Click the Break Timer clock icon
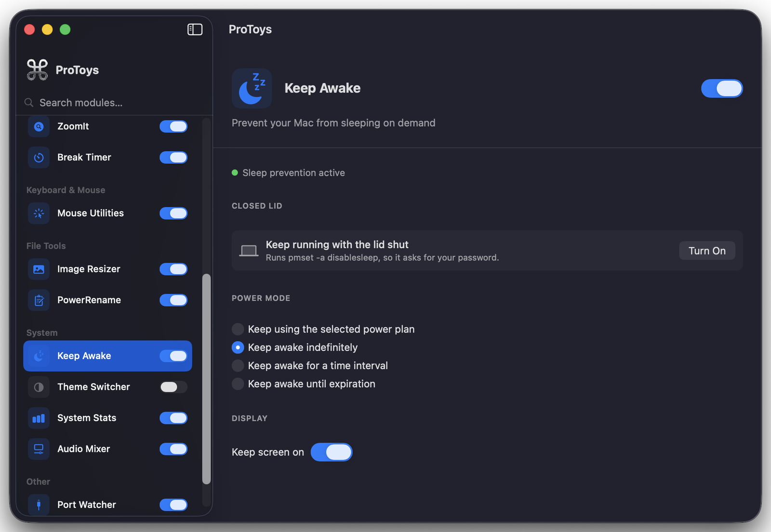Viewport: 771px width, 532px height. point(39,158)
